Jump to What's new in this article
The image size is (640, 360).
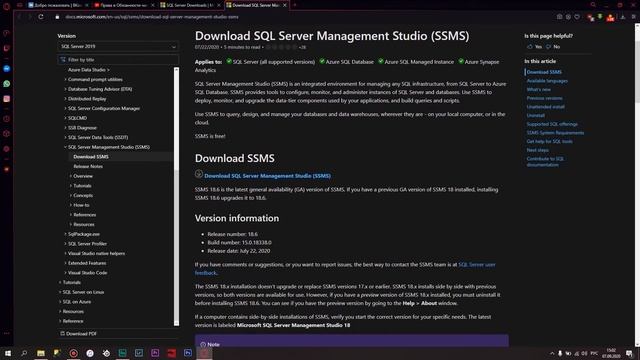tap(538, 89)
